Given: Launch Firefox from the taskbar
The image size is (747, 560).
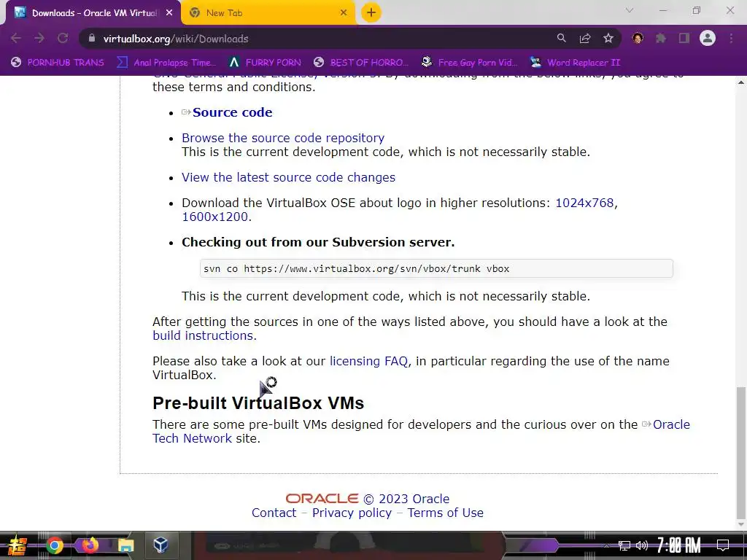Looking at the screenshot, I should click(90, 545).
